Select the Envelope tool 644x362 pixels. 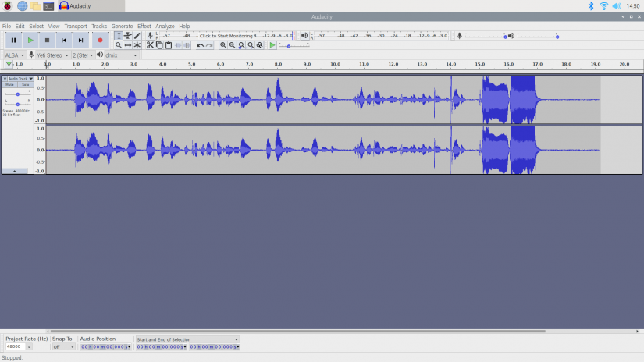click(128, 36)
